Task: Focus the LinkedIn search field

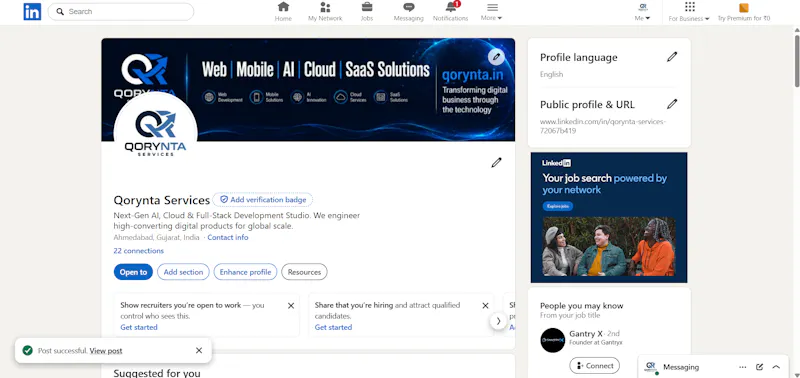Action: point(121,11)
